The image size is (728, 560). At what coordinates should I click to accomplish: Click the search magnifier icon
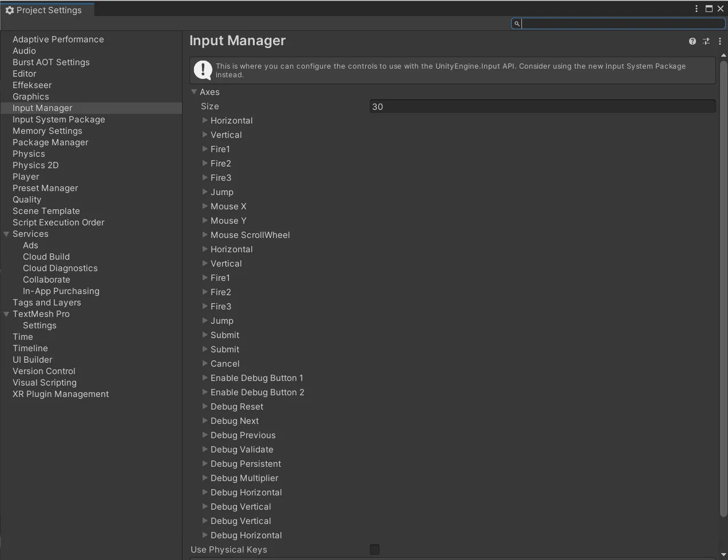coord(517,23)
